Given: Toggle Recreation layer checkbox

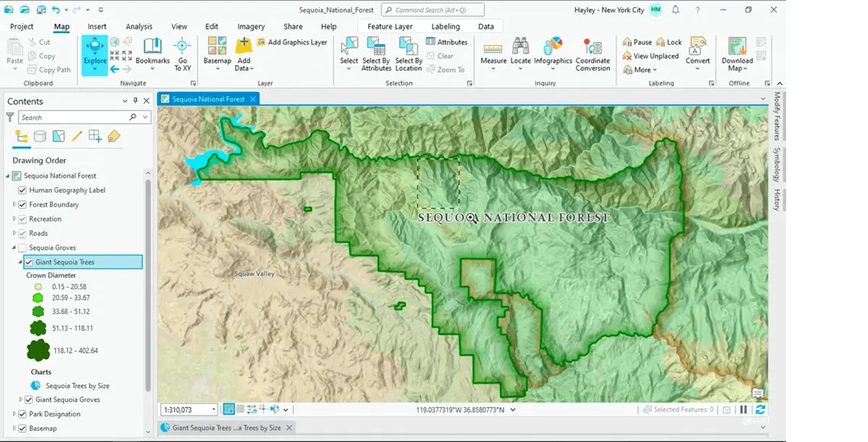Looking at the screenshot, I should pyautogui.click(x=22, y=219).
